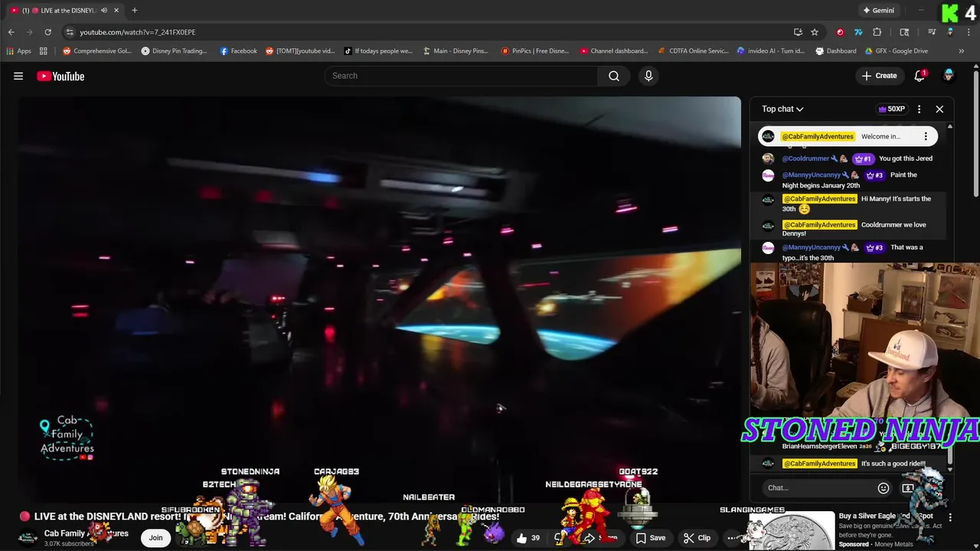
Task: Join the Cab Family Adventures channel
Action: click(155, 538)
